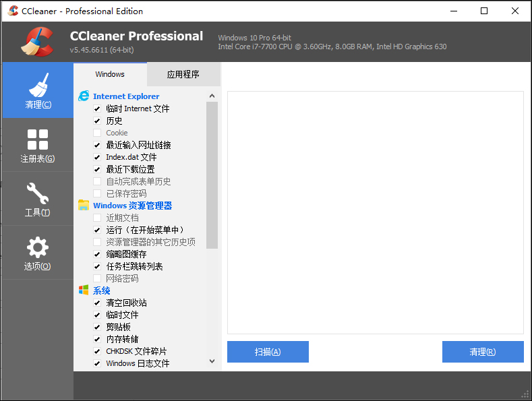Uncheck 临时文件 under 系统

(97, 315)
